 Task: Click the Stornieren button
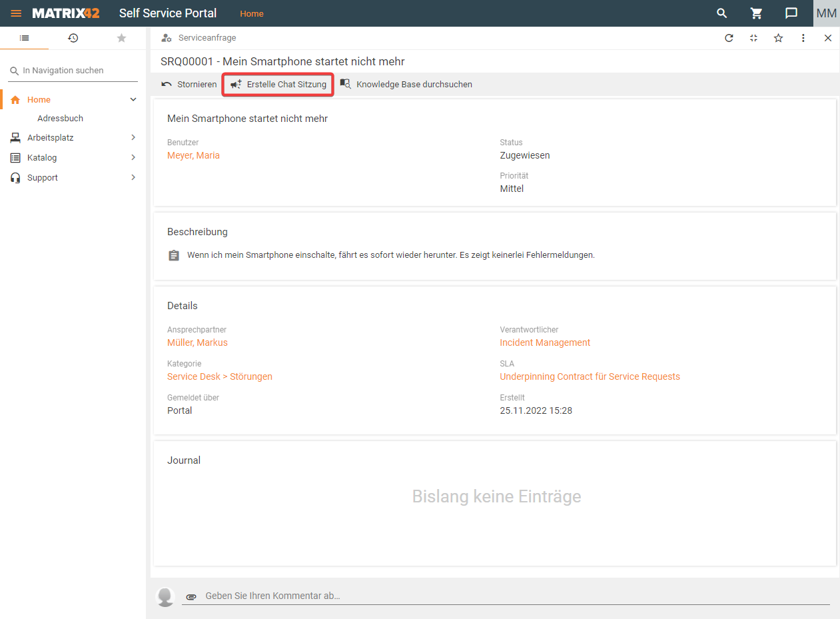pos(189,85)
